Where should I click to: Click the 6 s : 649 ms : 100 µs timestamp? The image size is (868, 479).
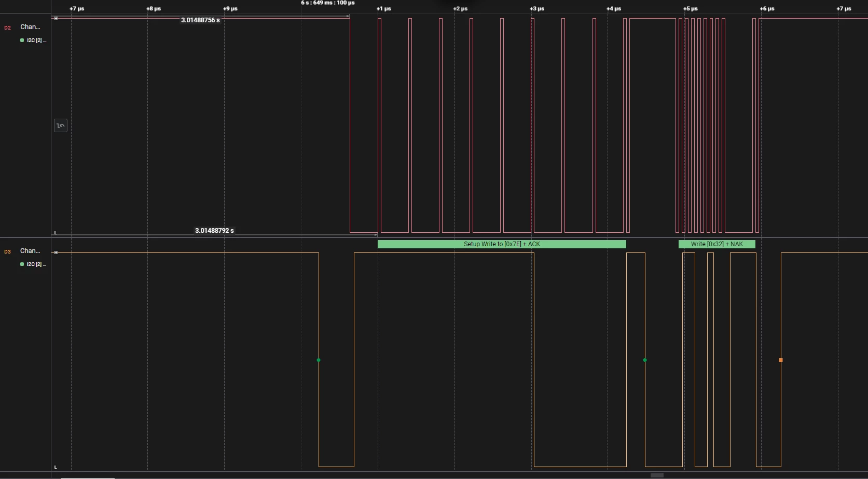pos(328,3)
